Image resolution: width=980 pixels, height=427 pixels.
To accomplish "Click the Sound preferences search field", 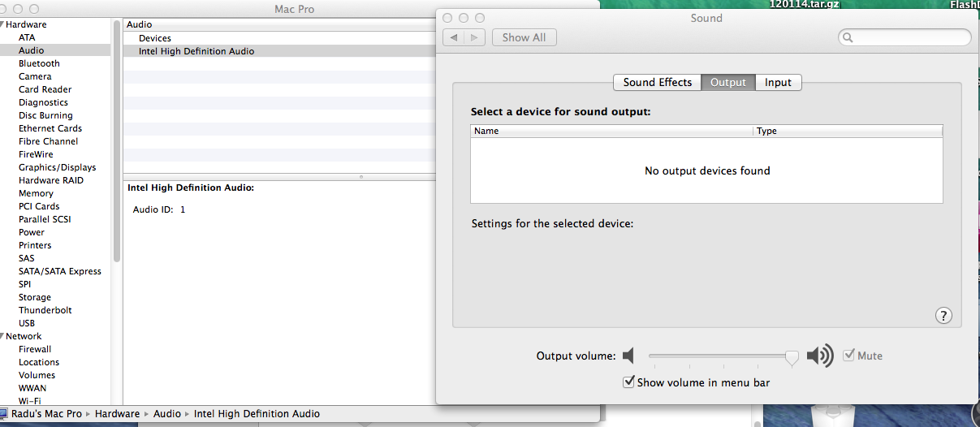I will (x=911, y=37).
